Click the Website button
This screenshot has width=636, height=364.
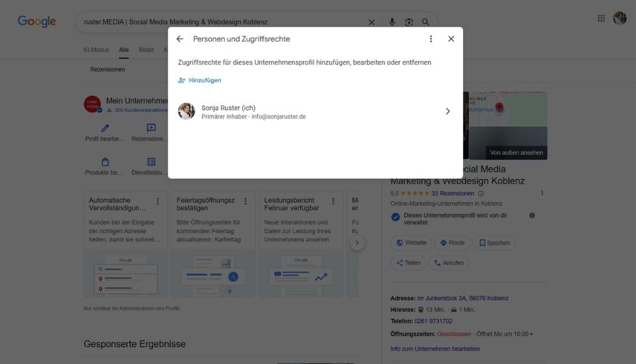pyautogui.click(x=411, y=243)
